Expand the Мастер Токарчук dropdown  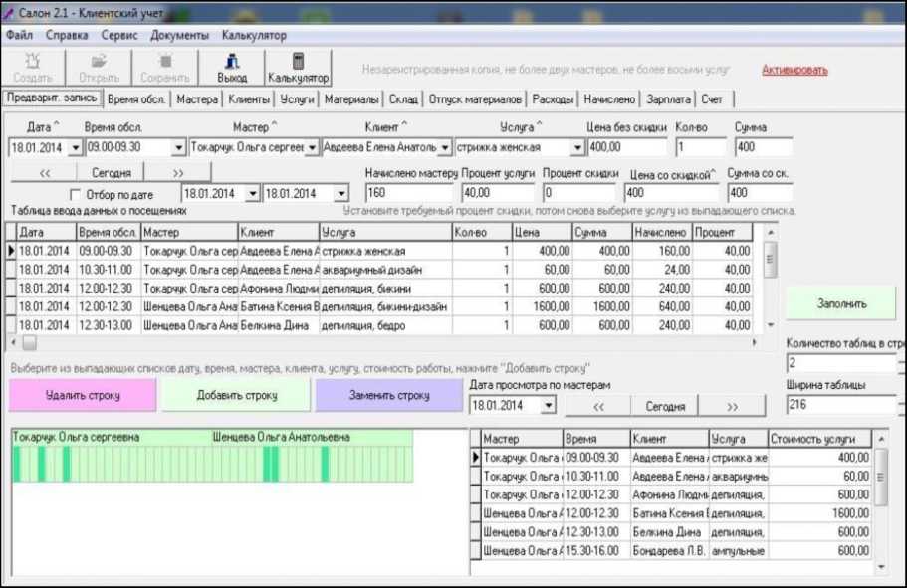pyautogui.click(x=312, y=148)
